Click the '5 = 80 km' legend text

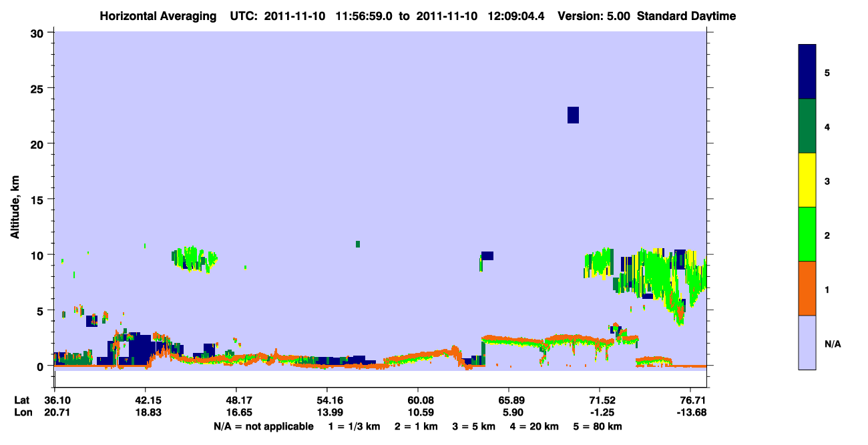click(596, 426)
